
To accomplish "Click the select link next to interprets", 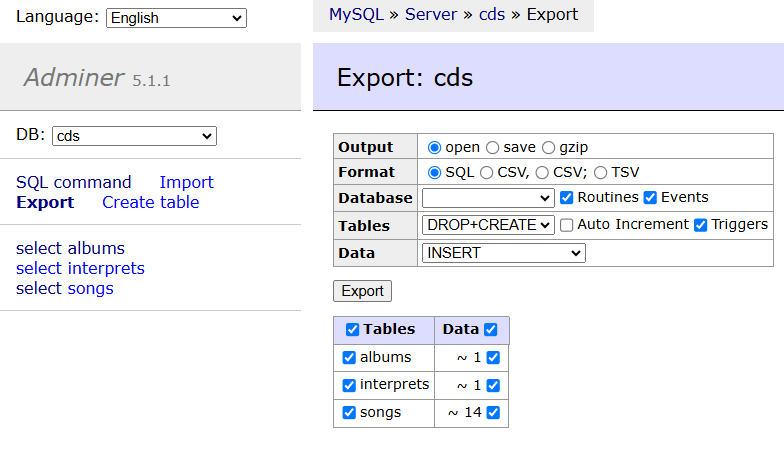I will [38, 268].
